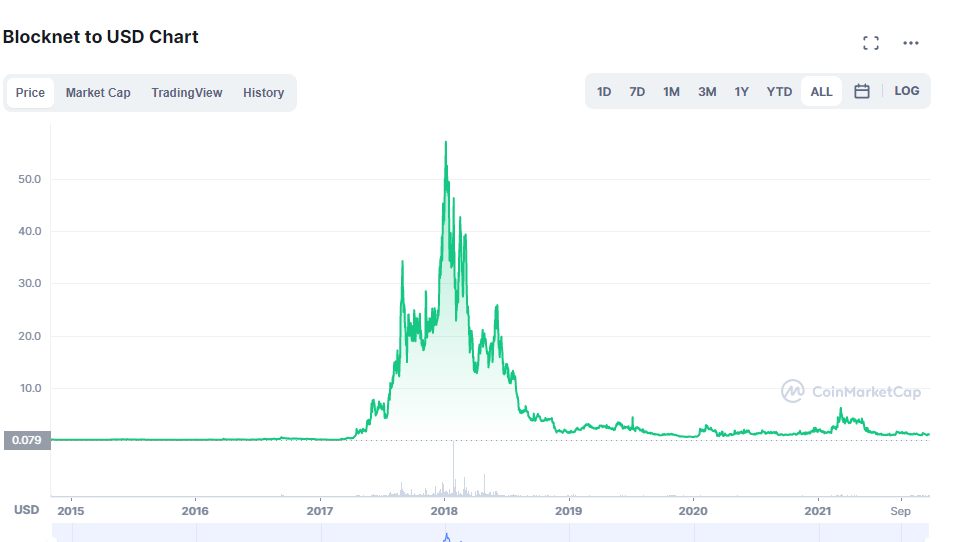Choose the 3M time range
Viewport: 958px width, 542px height.
tap(707, 92)
